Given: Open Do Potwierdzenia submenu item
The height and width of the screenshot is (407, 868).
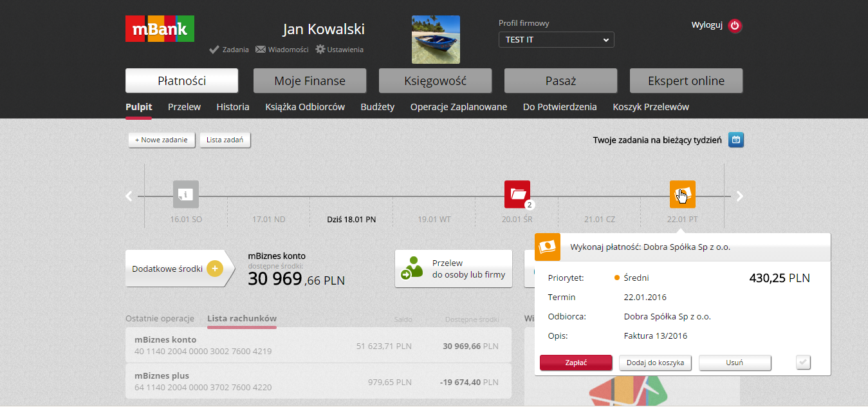Looking at the screenshot, I should click(560, 107).
